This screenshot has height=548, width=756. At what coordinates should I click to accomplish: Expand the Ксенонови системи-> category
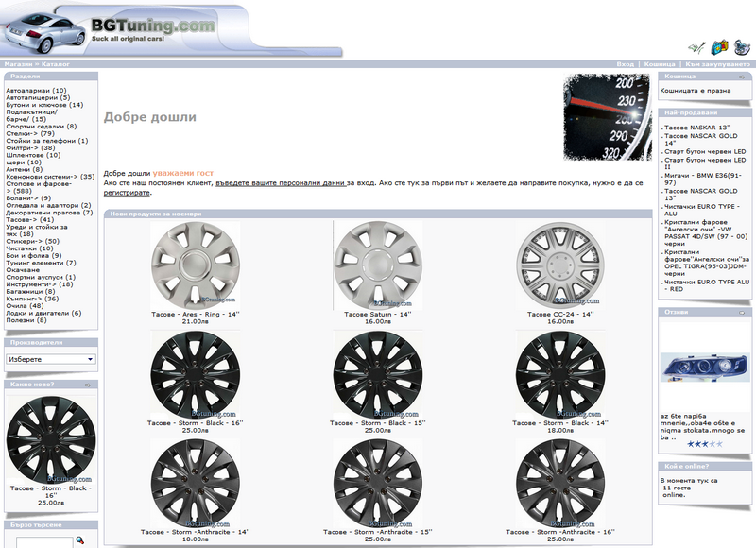pos(50,177)
